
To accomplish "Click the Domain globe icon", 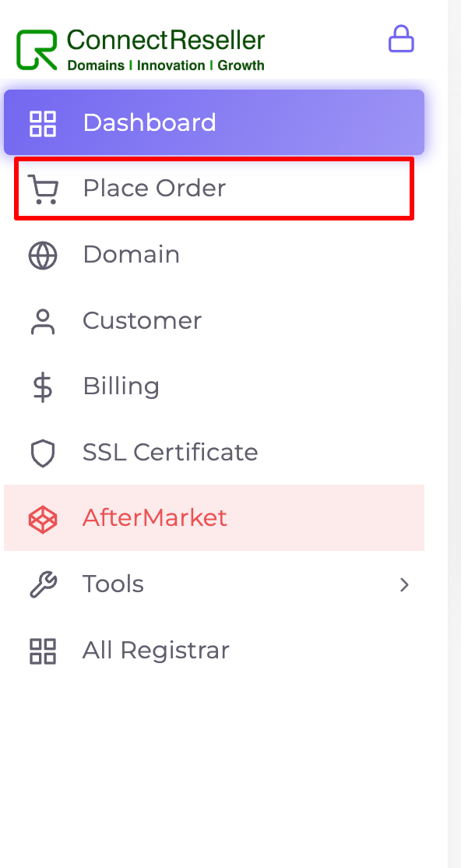I will pyautogui.click(x=43, y=256).
